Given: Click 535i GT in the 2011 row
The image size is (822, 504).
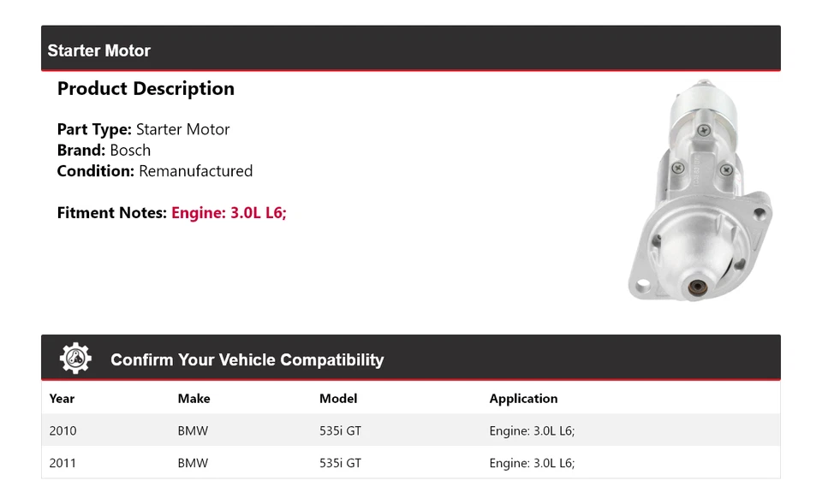Looking at the screenshot, I should [x=340, y=464].
